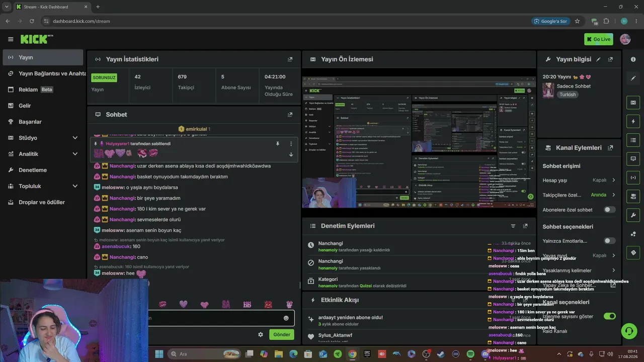Open the profile avatar menu
644x362 pixels.
(625, 39)
